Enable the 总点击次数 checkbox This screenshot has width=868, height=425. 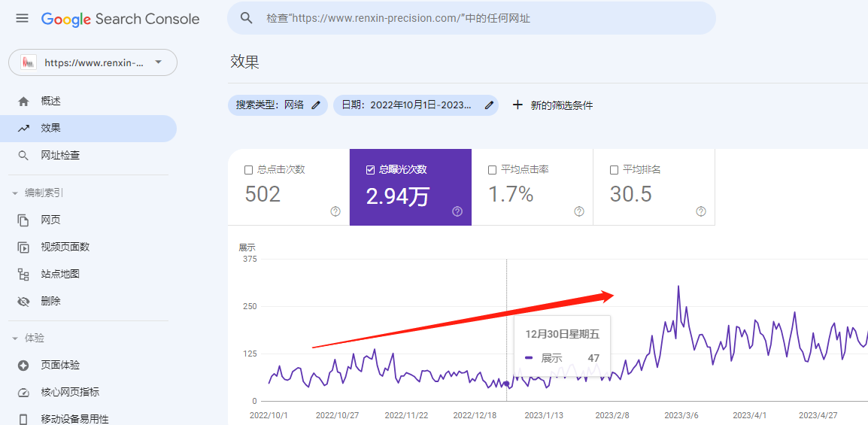248,170
